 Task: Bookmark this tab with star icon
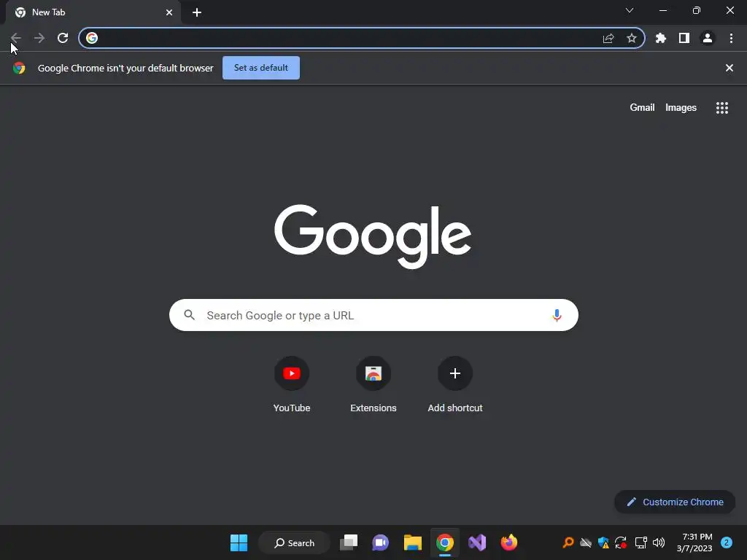click(x=632, y=38)
